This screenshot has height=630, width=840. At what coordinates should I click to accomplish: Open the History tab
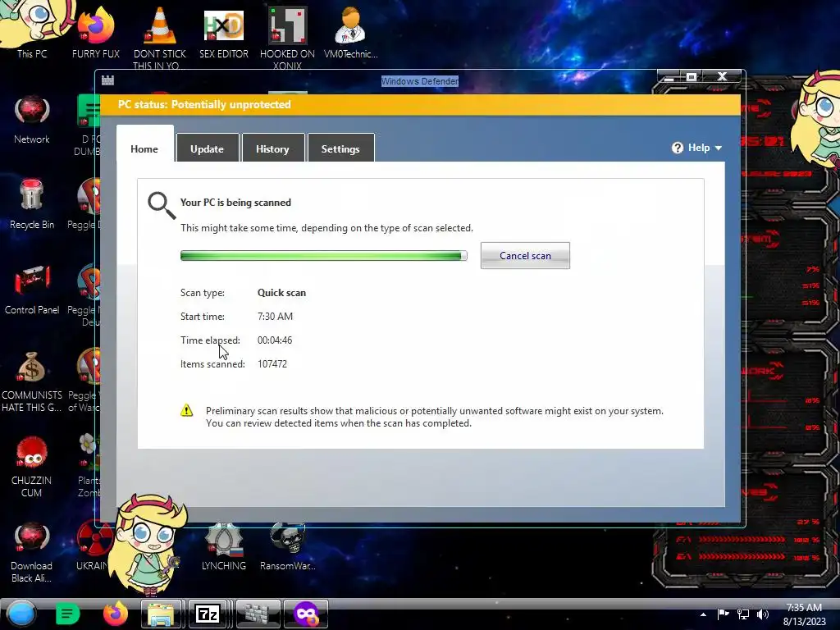point(272,148)
